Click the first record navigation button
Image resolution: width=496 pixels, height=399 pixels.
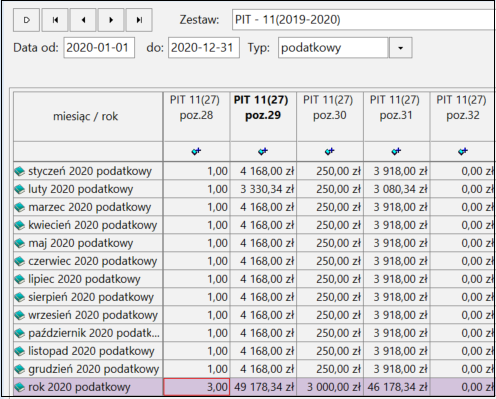coord(55,20)
